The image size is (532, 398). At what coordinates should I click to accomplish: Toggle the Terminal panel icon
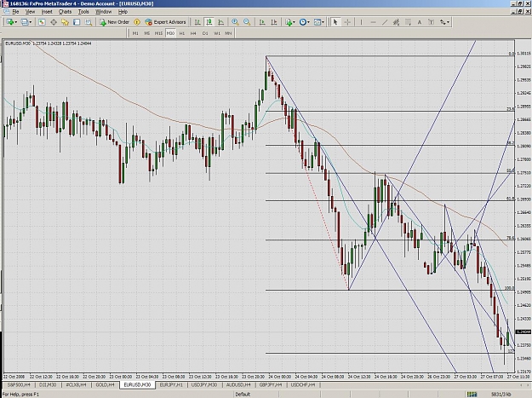pyautogui.click(x=77, y=22)
